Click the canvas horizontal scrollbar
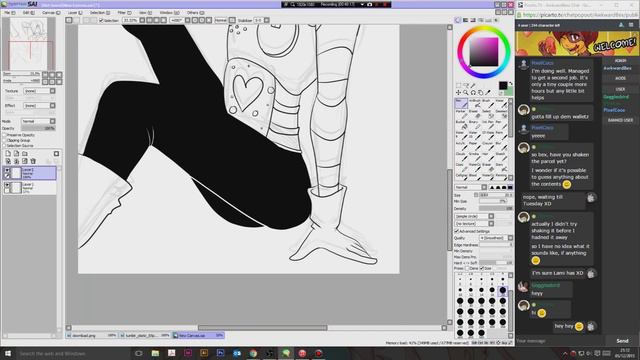640x360 pixels. tap(262, 328)
